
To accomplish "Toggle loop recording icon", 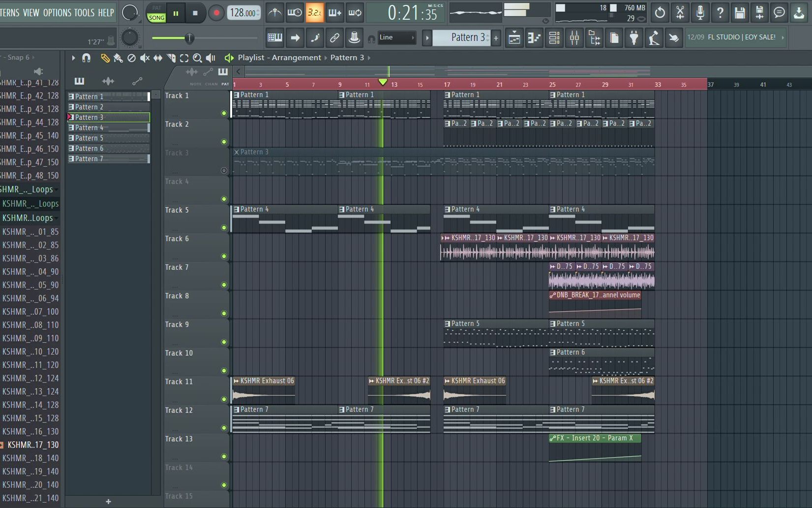I will coord(355,13).
